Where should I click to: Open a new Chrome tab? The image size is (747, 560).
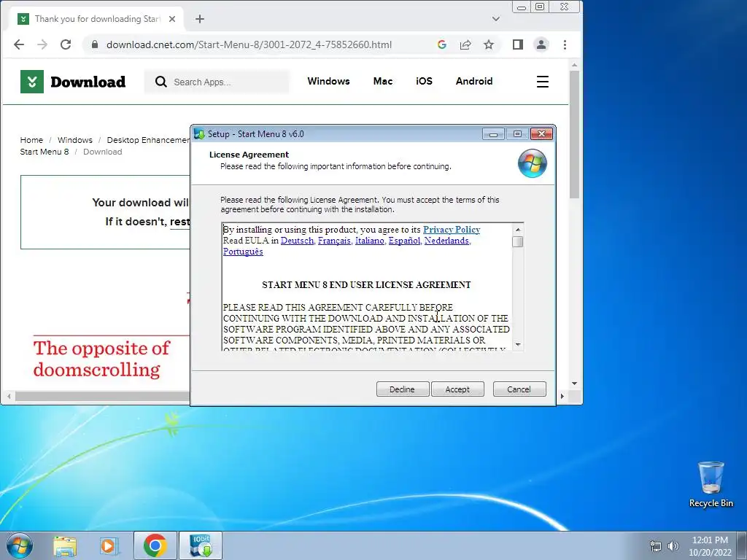(200, 19)
